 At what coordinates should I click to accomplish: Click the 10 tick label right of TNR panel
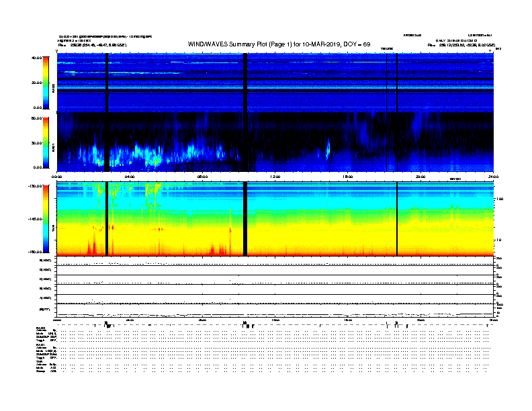(x=499, y=240)
